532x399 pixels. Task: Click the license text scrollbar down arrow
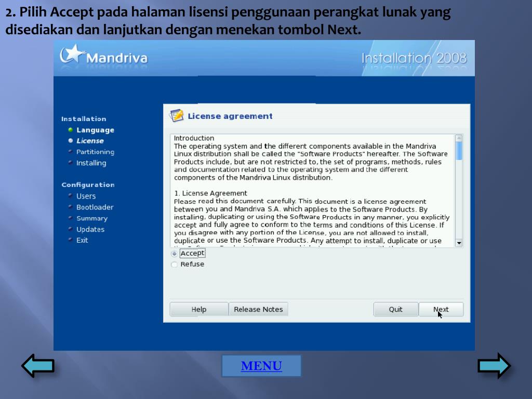tap(459, 243)
